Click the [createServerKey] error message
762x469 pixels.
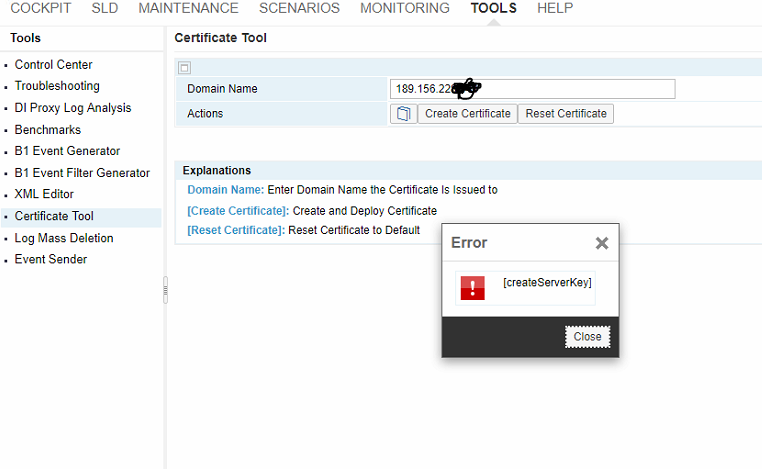click(x=547, y=283)
